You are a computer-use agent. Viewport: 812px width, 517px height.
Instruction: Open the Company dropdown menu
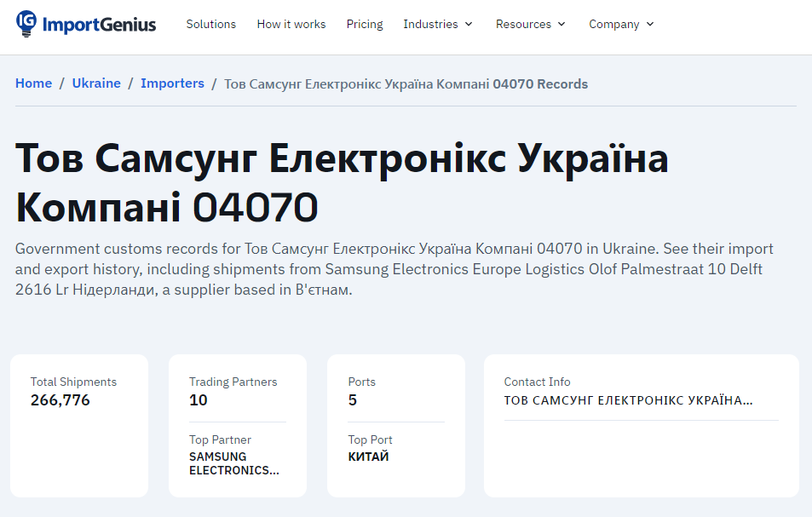click(615, 25)
